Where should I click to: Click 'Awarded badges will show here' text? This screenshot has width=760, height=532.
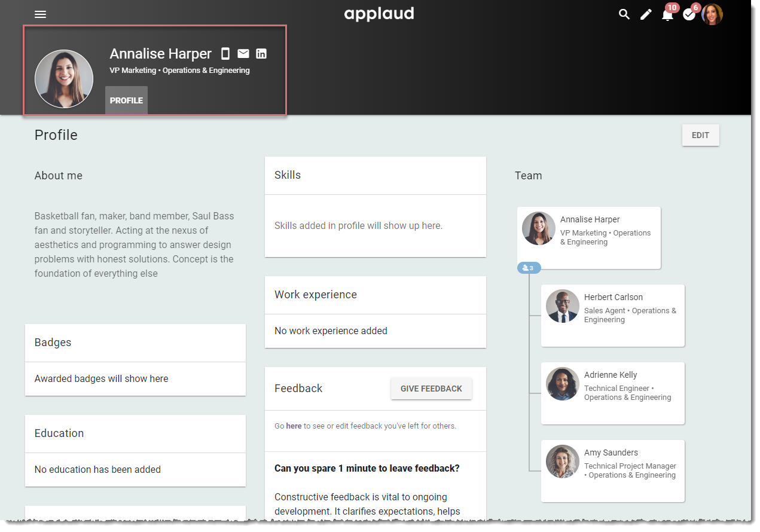102,379
